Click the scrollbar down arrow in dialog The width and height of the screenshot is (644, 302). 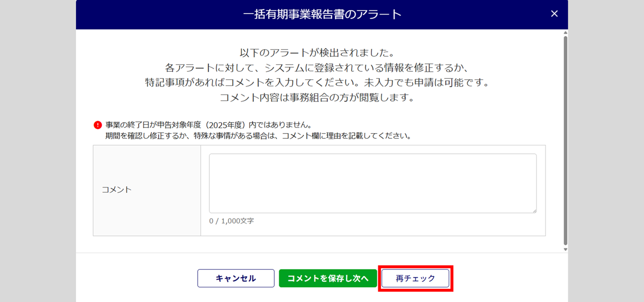[565, 249]
